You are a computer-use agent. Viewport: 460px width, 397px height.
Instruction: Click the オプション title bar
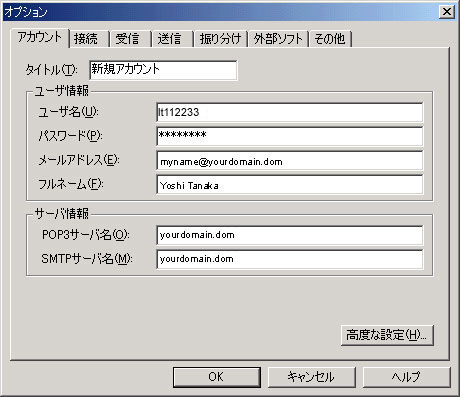click(x=220, y=12)
